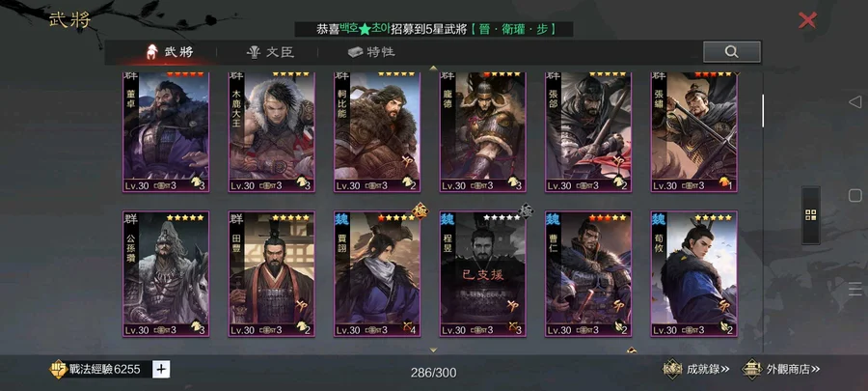Click the 戰法經驗 fist icon

tap(58, 369)
